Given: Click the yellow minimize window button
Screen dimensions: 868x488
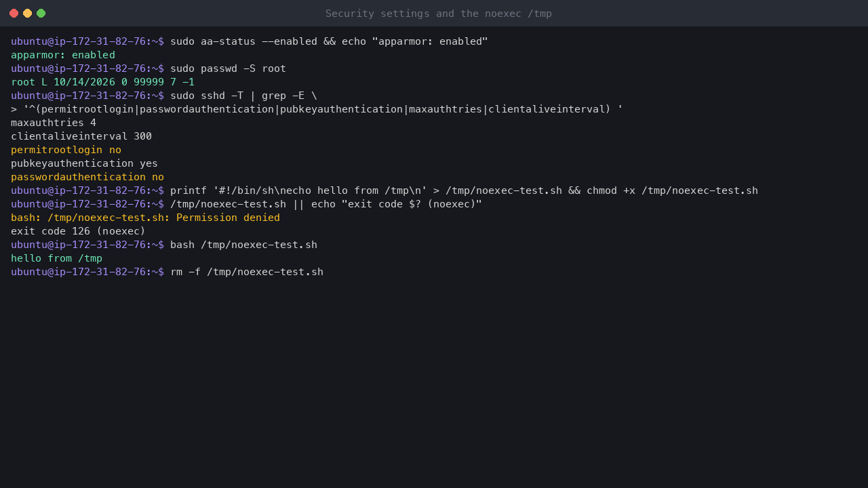Looking at the screenshot, I should coord(27,13).
